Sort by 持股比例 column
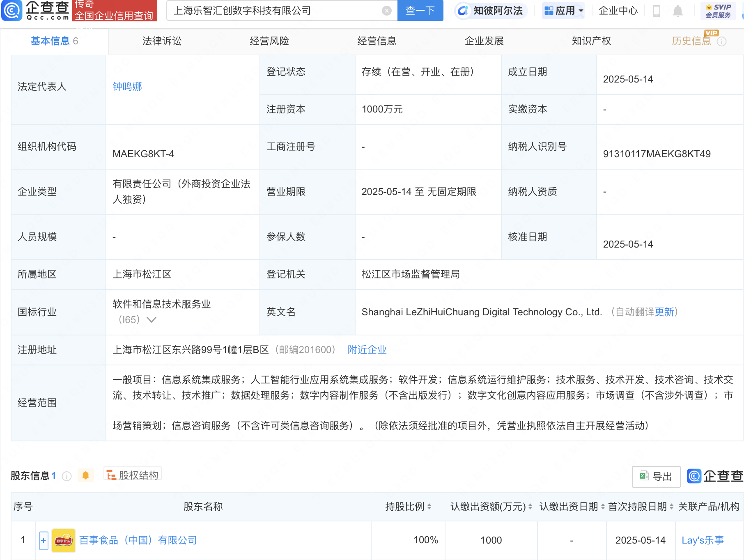 pyautogui.click(x=429, y=507)
